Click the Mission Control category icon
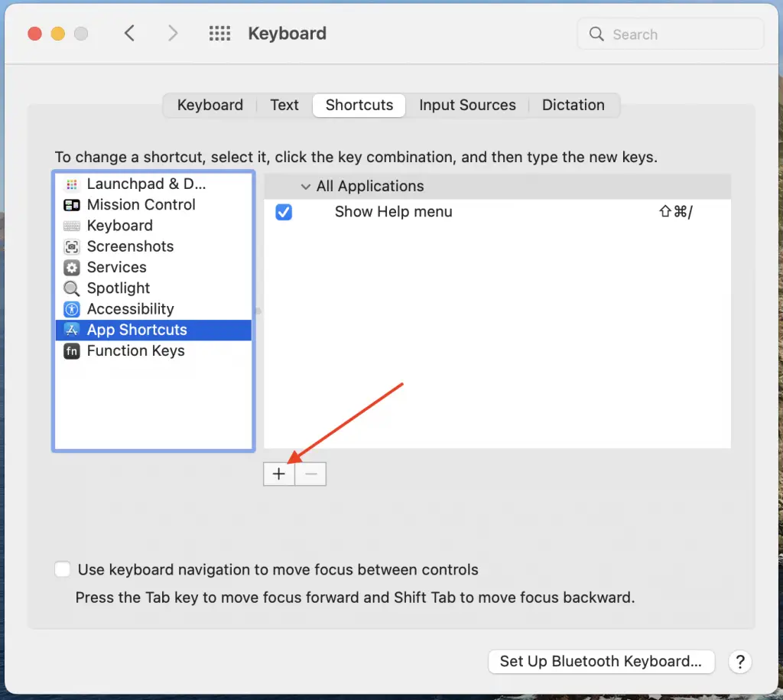Image resolution: width=783 pixels, height=700 pixels. 72,205
